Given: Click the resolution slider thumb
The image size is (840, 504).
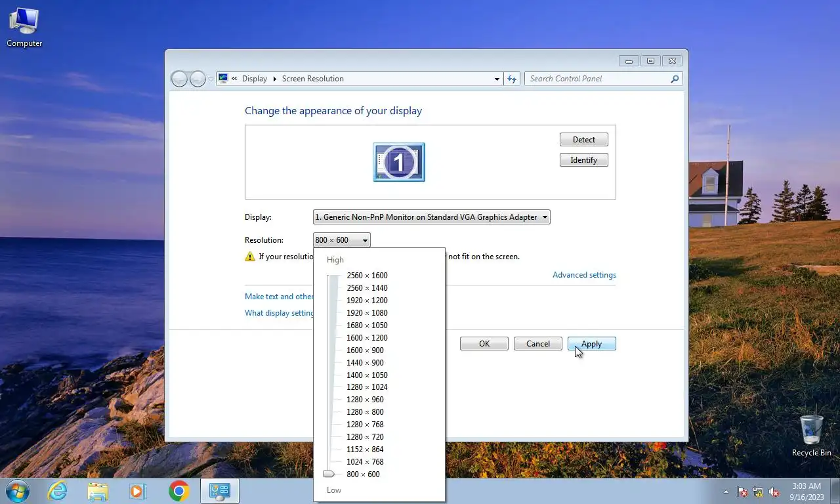Looking at the screenshot, I should coord(329,474).
